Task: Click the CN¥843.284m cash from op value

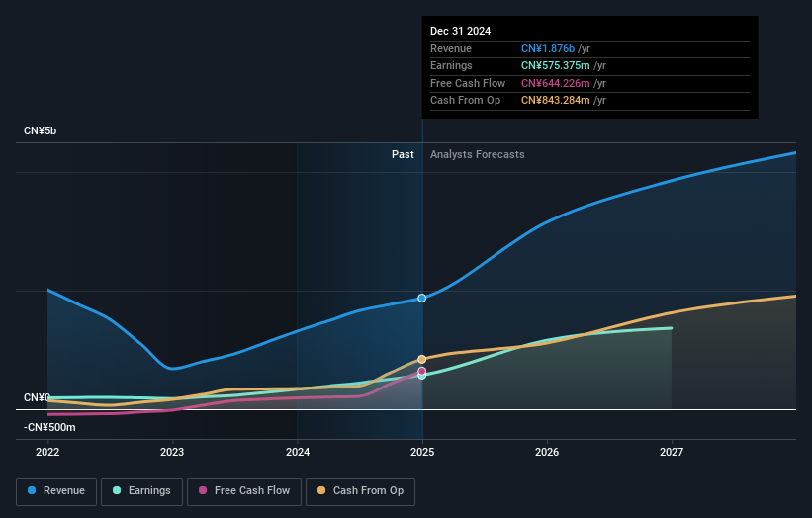Action: [556, 101]
